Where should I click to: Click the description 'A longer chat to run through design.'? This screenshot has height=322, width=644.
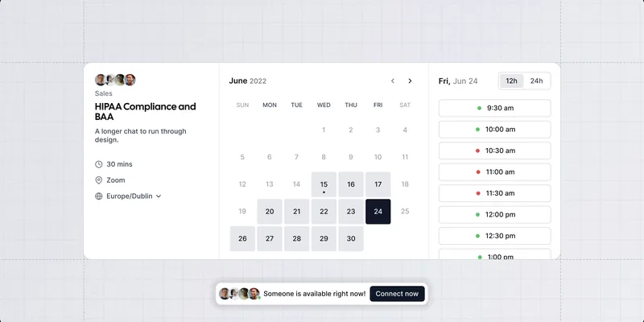[140, 135]
